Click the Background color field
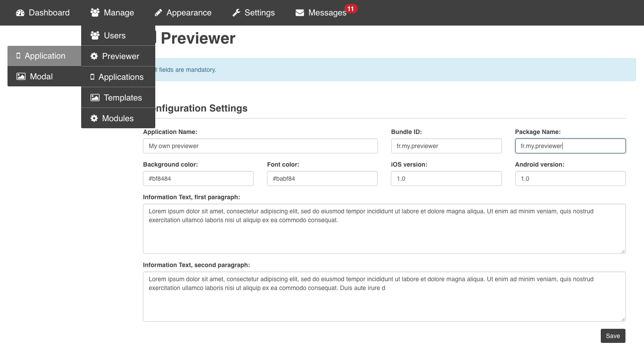Screen dimensions: 644x357 [198, 178]
